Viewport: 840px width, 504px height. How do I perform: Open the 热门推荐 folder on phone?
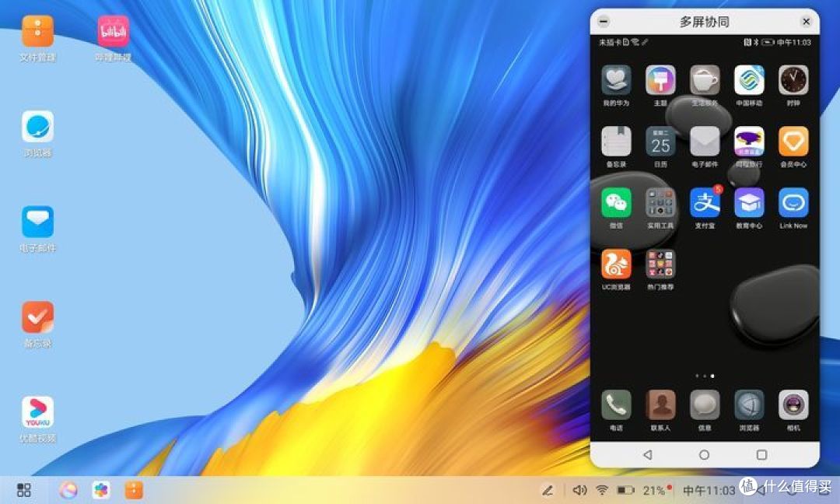[660, 264]
